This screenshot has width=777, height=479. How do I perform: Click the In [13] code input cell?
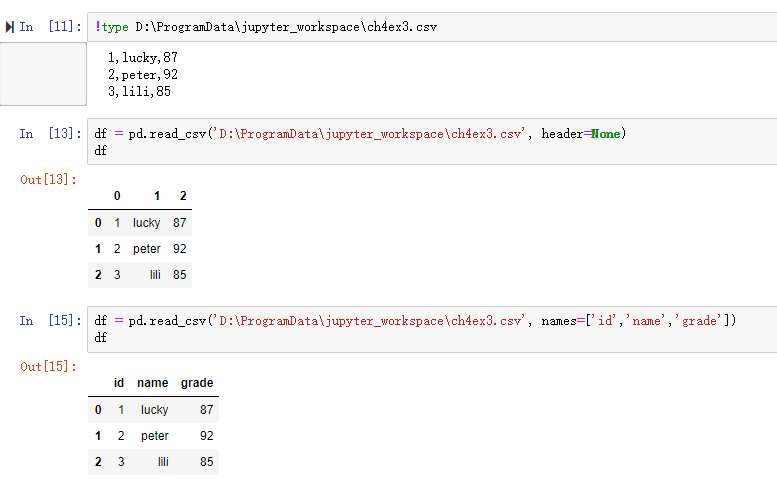point(432,142)
